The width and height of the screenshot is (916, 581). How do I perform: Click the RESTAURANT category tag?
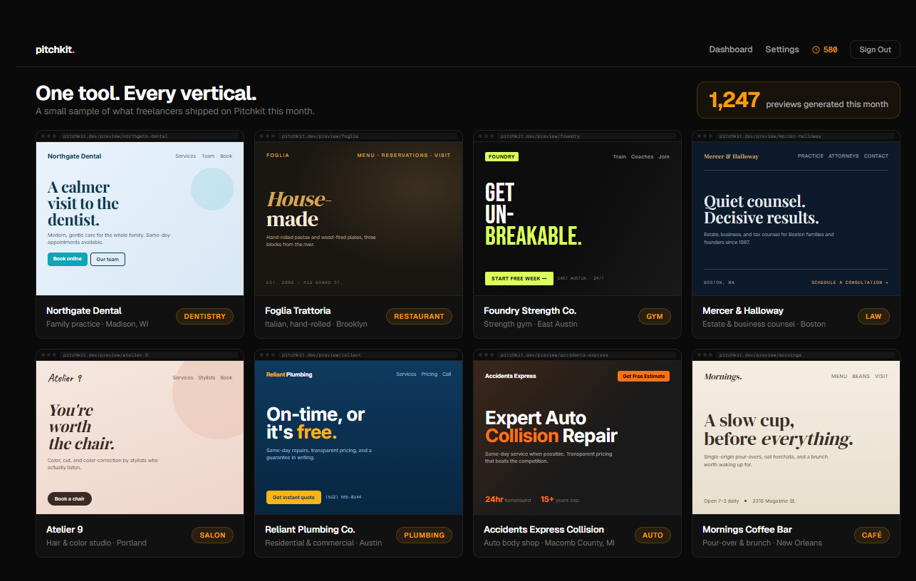[419, 316]
